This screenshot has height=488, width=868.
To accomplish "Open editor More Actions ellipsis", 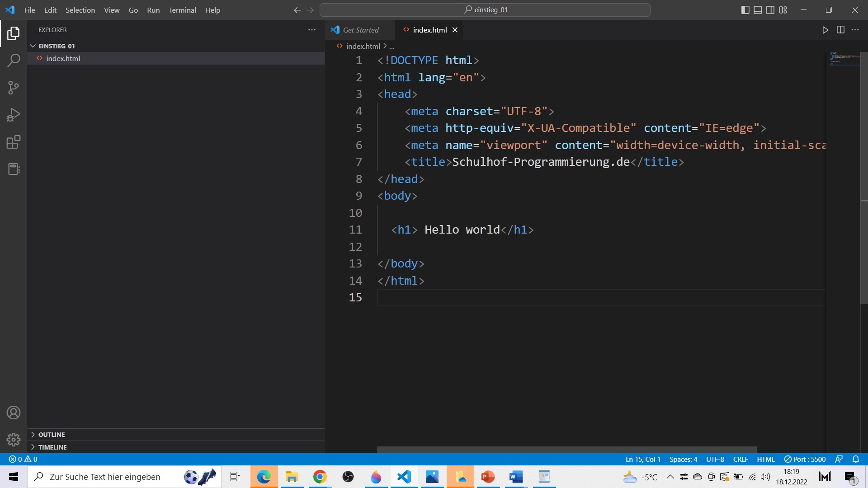I will coord(855,30).
